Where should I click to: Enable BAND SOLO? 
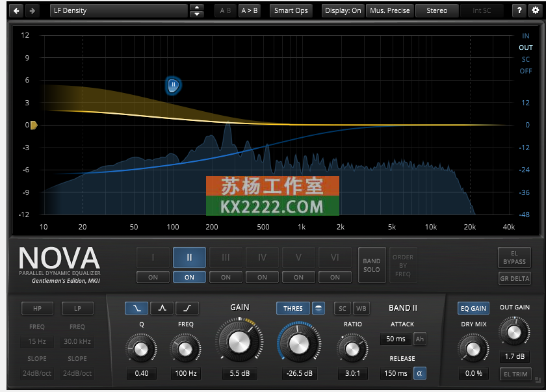(372, 265)
